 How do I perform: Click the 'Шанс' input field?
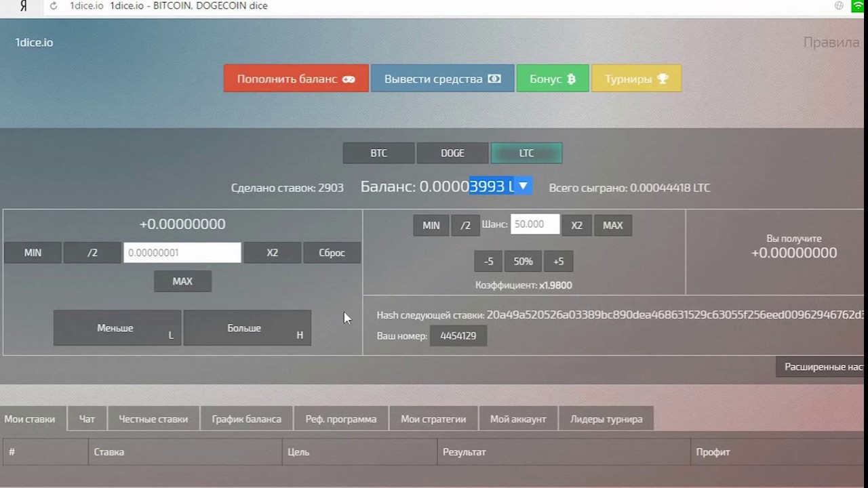click(535, 224)
